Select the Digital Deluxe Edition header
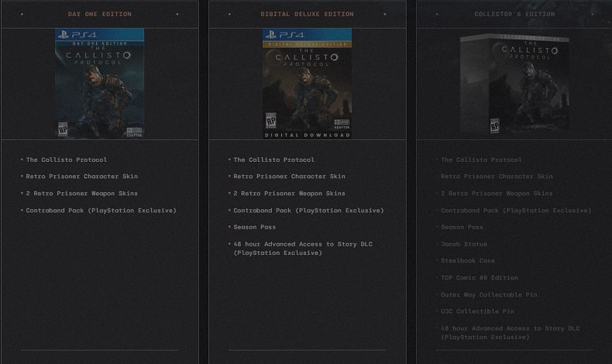This screenshot has height=364, width=612. point(307,14)
